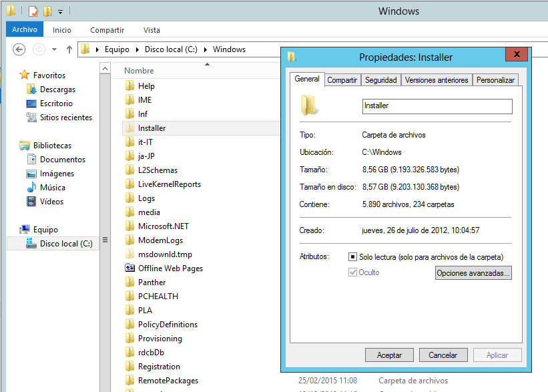This screenshot has width=548, height=392.
Task: Select the RemotePackages folder
Action: (x=162, y=381)
